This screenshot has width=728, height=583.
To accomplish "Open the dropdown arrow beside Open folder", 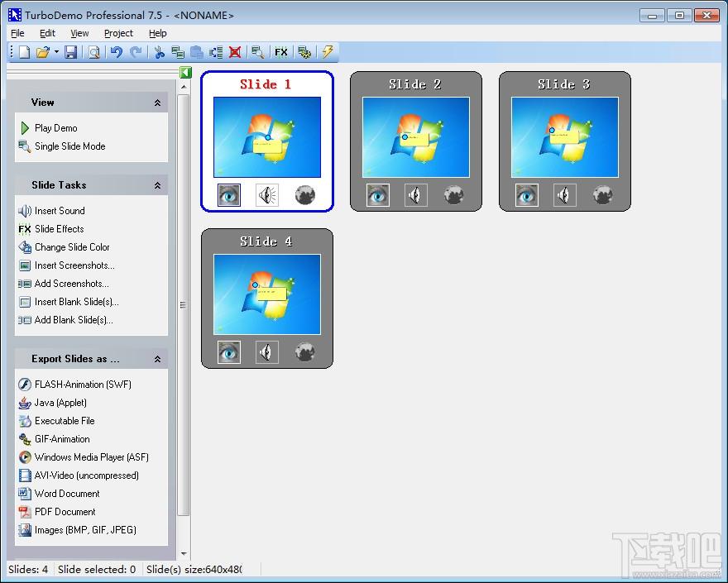I will [56, 52].
